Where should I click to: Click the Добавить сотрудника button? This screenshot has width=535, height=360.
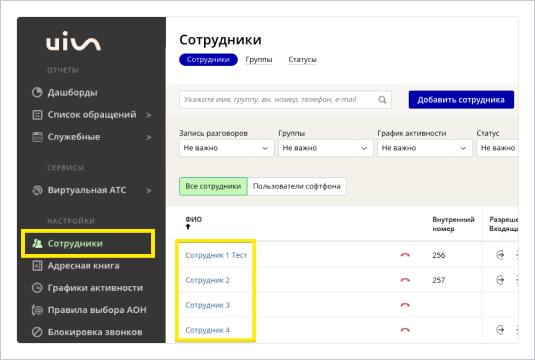(461, 100)
